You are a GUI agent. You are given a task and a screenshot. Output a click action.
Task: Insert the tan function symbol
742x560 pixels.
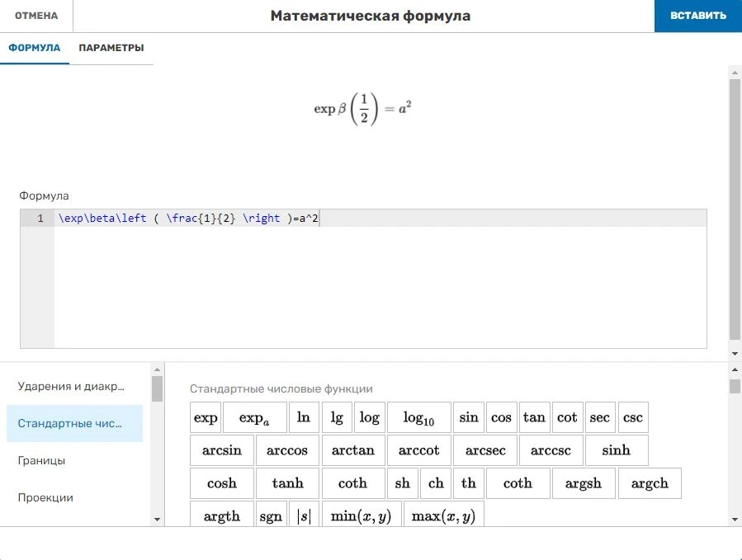[534, 417]
